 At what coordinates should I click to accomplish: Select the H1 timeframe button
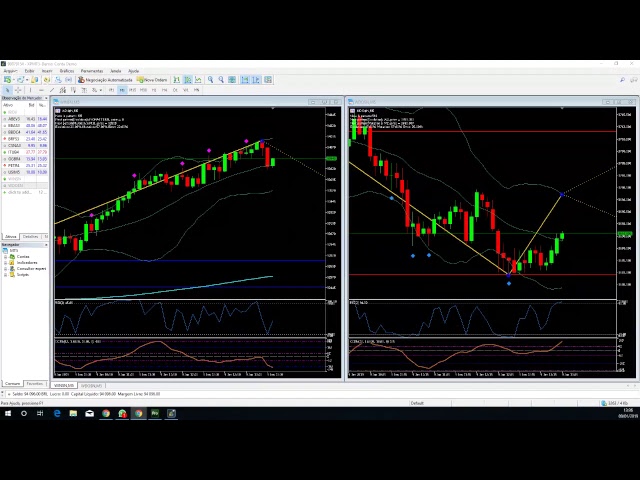click(154, 90)
